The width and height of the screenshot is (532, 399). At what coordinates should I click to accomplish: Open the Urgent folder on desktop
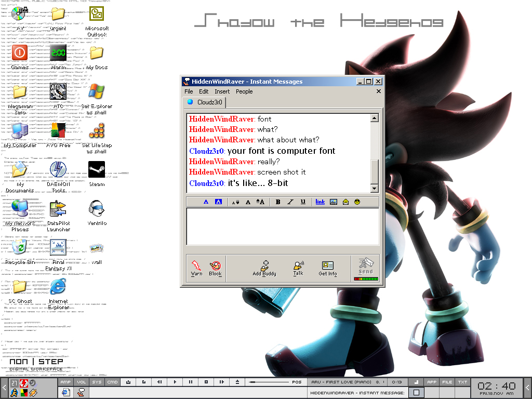58,19
